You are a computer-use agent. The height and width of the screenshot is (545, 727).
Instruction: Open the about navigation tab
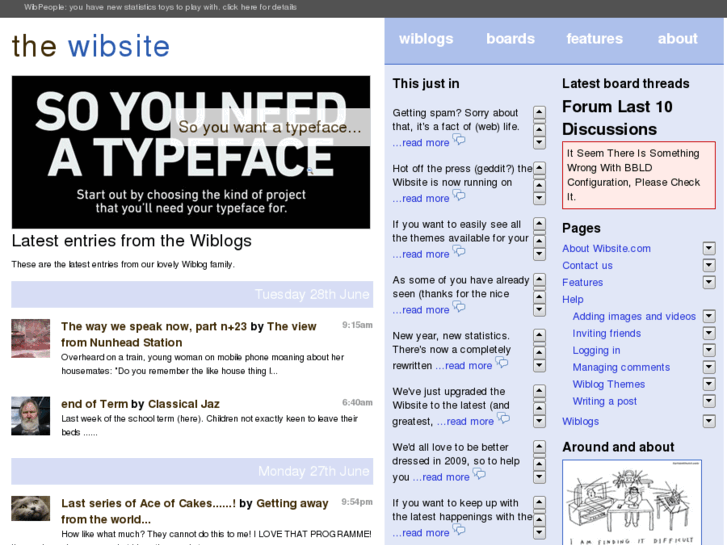(677, 39)
